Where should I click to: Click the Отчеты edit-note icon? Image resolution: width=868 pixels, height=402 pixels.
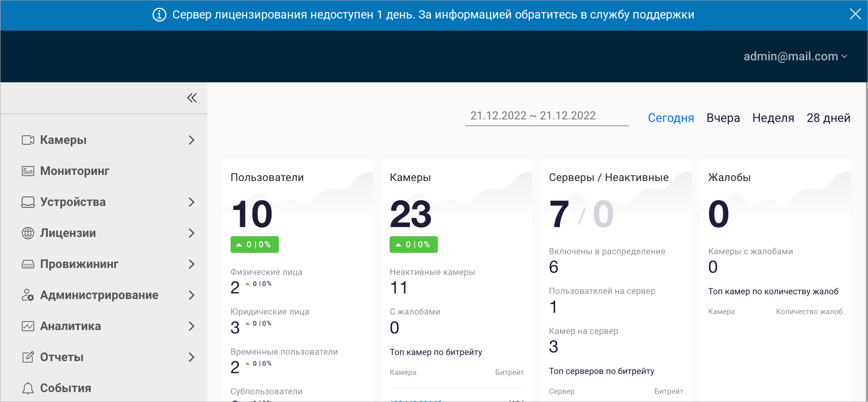(28, 357)
